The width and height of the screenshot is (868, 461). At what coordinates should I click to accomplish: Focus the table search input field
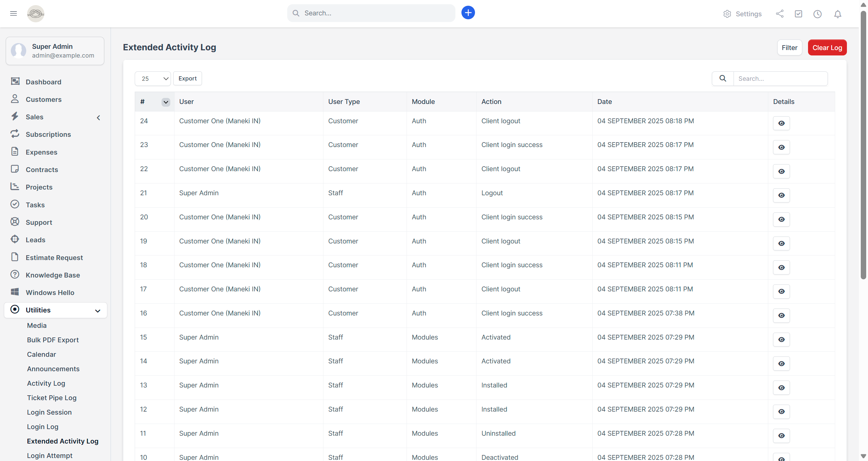(x=780, y=79)
